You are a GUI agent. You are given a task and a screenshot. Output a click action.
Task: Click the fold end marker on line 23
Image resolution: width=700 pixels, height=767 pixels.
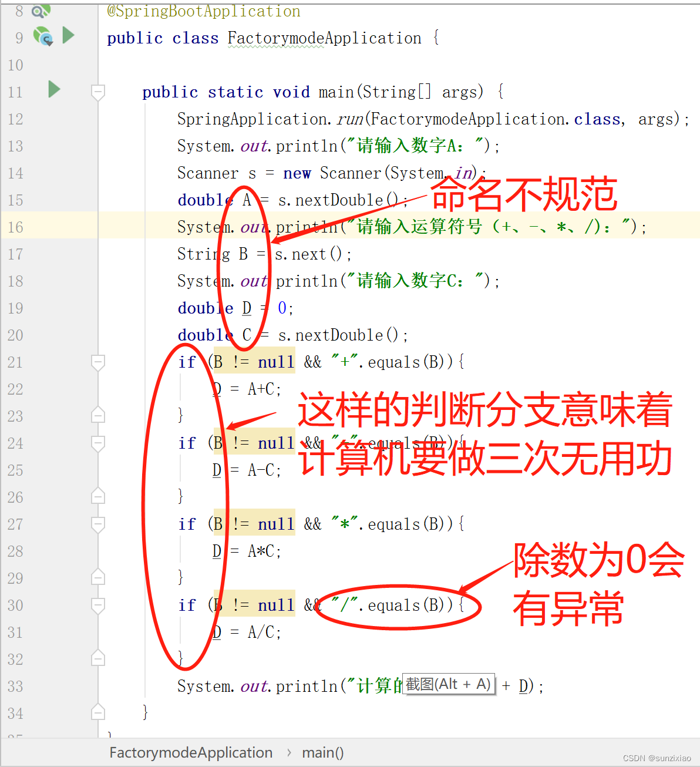tap(98, 415)
